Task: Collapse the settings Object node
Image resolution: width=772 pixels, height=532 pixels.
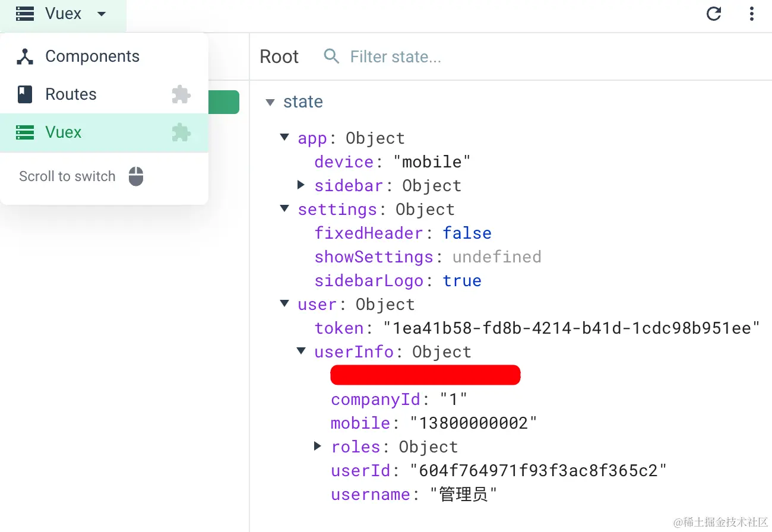Action: tap(284, 209)
